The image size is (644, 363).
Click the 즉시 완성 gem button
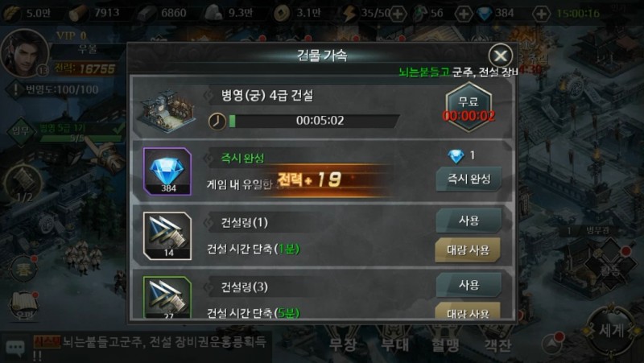click(469, 179)
